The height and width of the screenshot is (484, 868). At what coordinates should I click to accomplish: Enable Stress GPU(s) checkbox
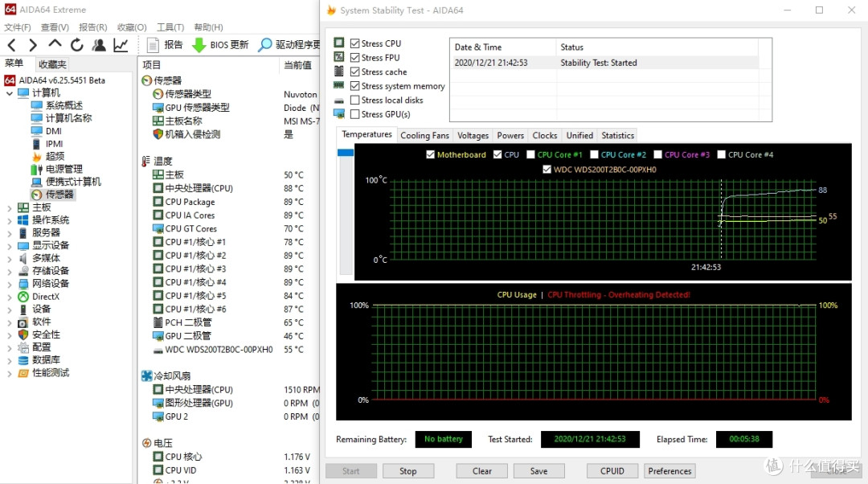pos(355,114)
